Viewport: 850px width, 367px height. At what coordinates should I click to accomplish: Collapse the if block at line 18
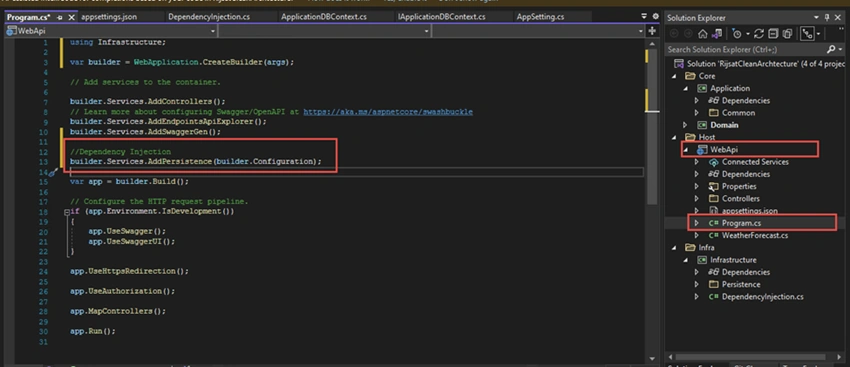pos(67,212)
